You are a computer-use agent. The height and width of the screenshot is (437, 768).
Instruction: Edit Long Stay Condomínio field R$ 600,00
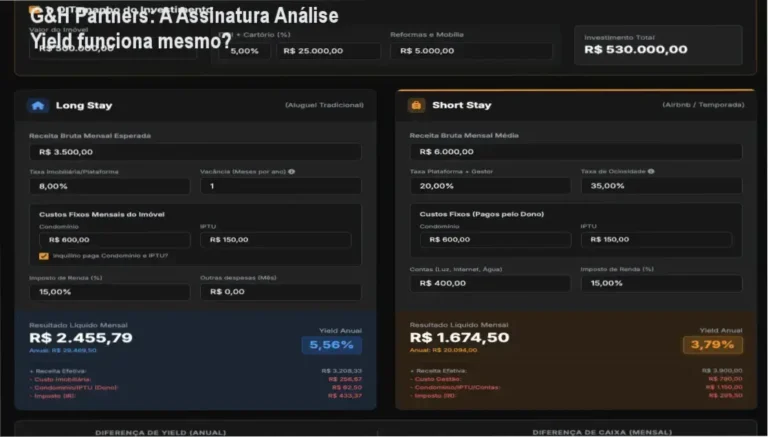[x=115, y=240]
